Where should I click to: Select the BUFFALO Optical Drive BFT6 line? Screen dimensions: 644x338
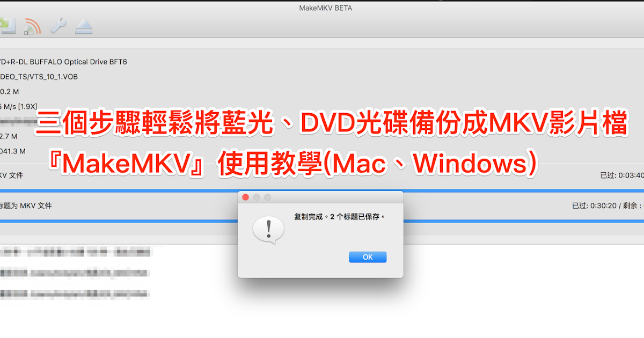[63, 62]
